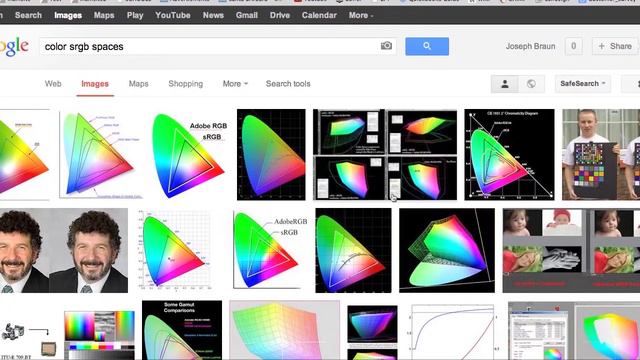The width and height of the screenshot is (640, 360).
Task: Open Gmail from the top black bar
Action: (247, 16)
